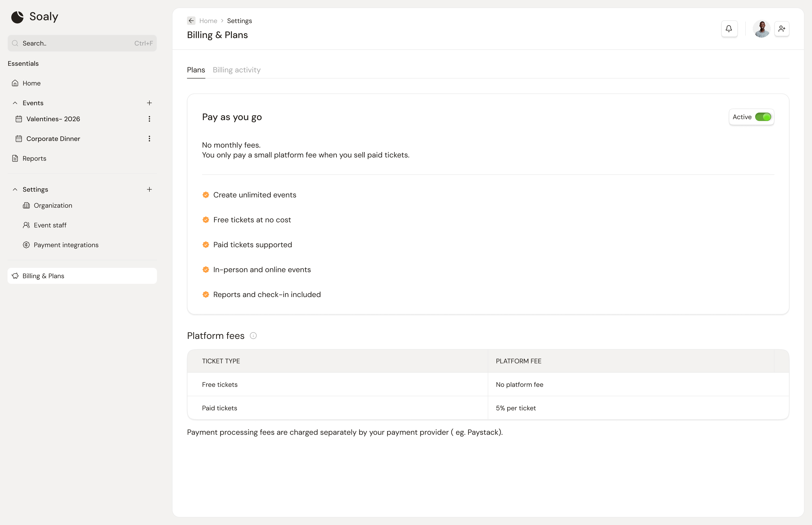Open options menu for Corporate Dinner
This screenshot has width=812, height=525.
[x=149, y=139]
